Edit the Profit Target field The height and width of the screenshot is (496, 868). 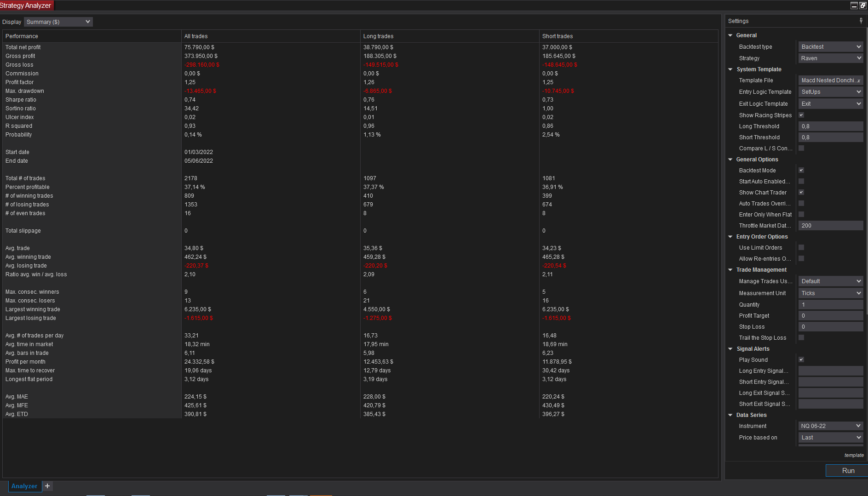831,316
